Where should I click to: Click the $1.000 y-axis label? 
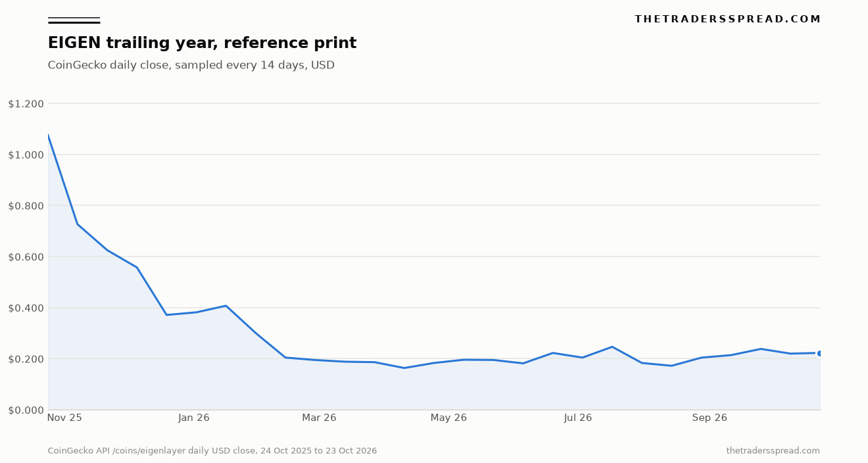point(26,155)
